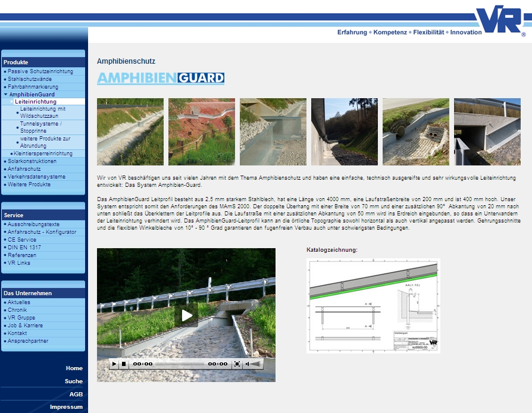Go to Solarkonstruktionen

click(32, 161)
